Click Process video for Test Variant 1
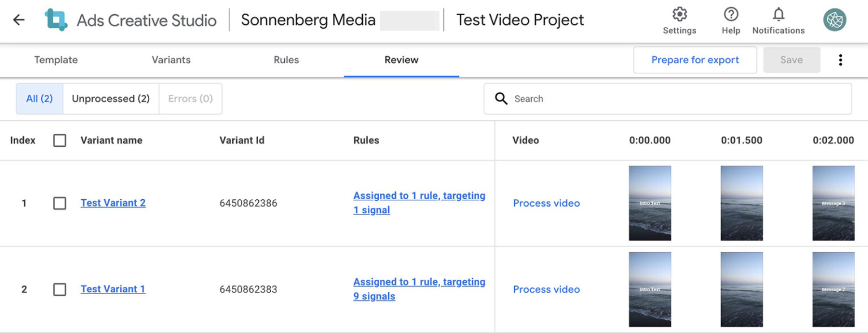The image size is (868, 333). pos(546,289)
